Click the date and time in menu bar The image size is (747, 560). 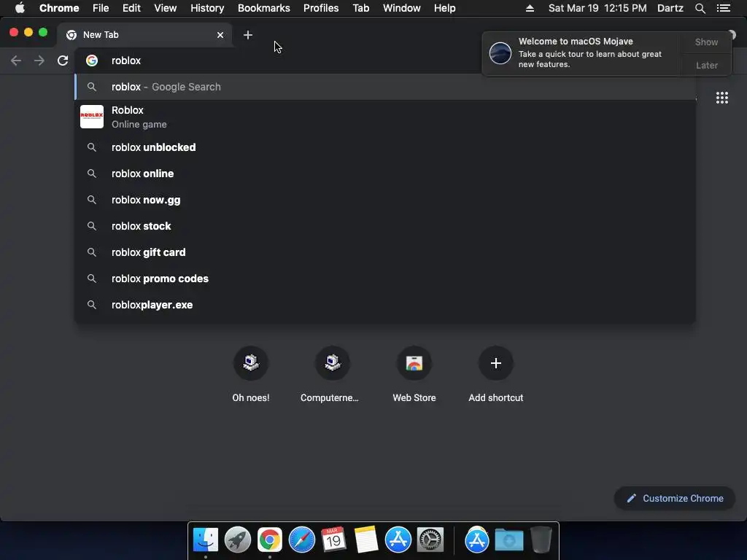coord(597,8)
